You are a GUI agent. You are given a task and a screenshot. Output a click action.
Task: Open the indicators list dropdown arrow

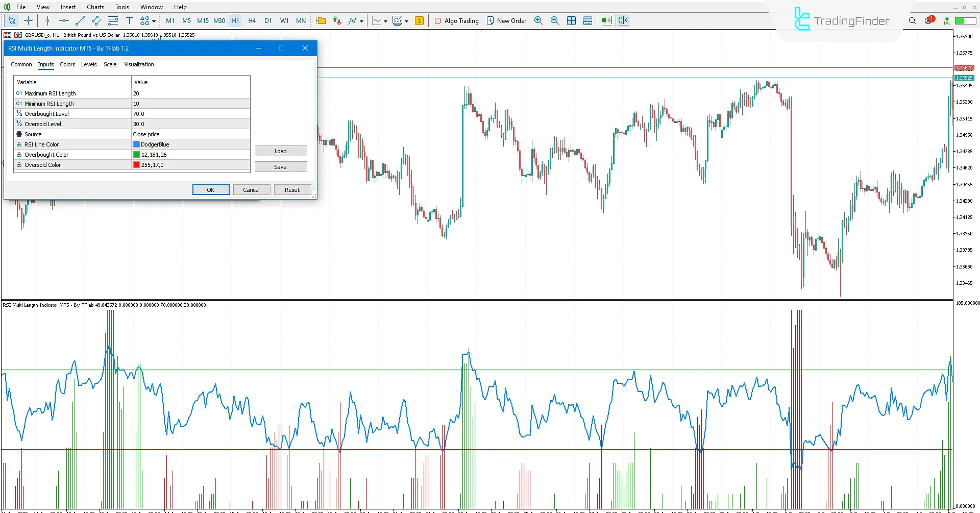[x=361, y=21]
